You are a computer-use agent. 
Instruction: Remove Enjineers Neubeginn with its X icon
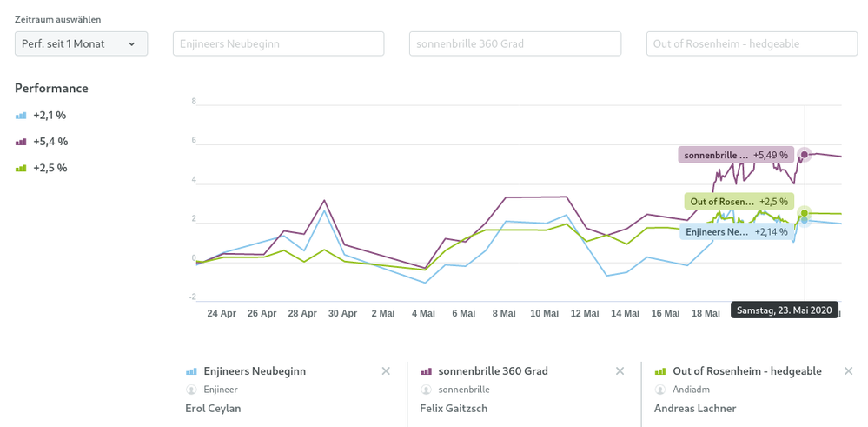[x=386, y=371]
